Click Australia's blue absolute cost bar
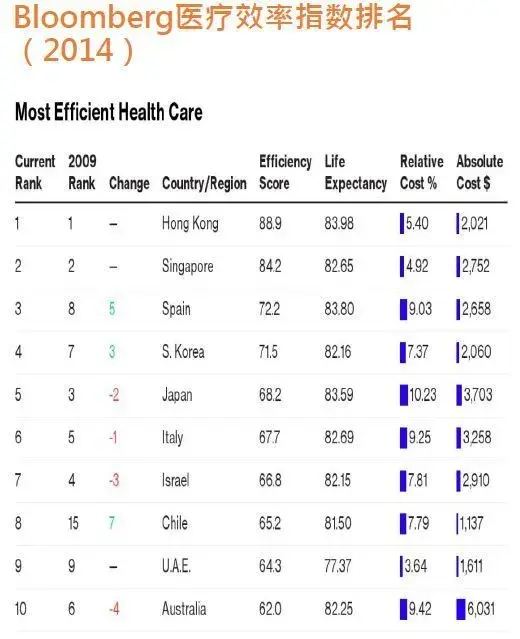 pos(461,609)
